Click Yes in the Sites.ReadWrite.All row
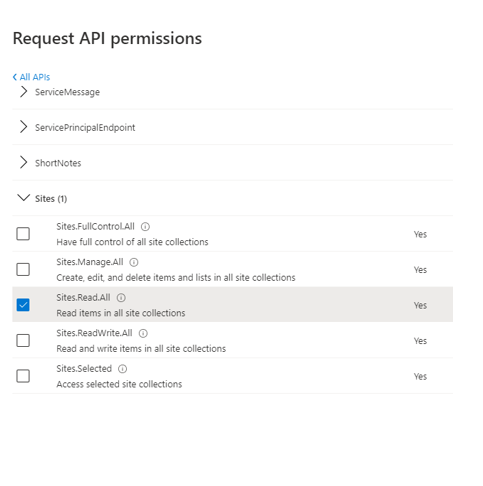 [x=420, y=341]
